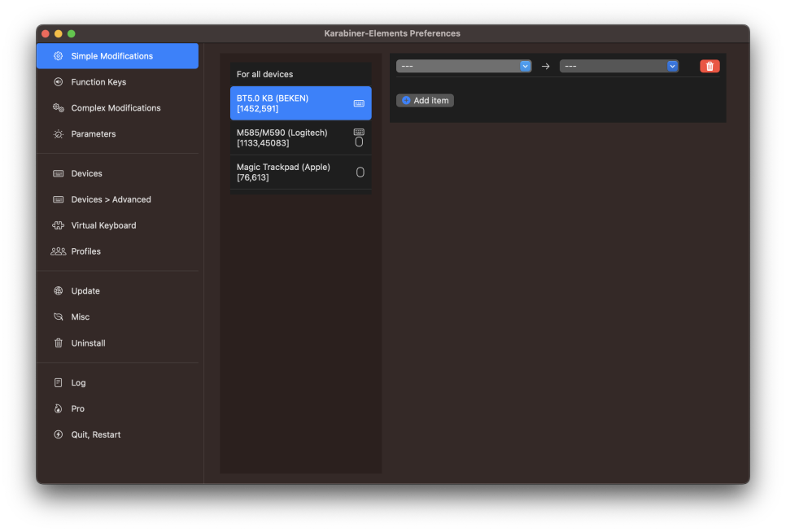The image size is (786, 532).
Task: Click the Quit, Restart bolt icon
Action: click(x=58, y=435)
